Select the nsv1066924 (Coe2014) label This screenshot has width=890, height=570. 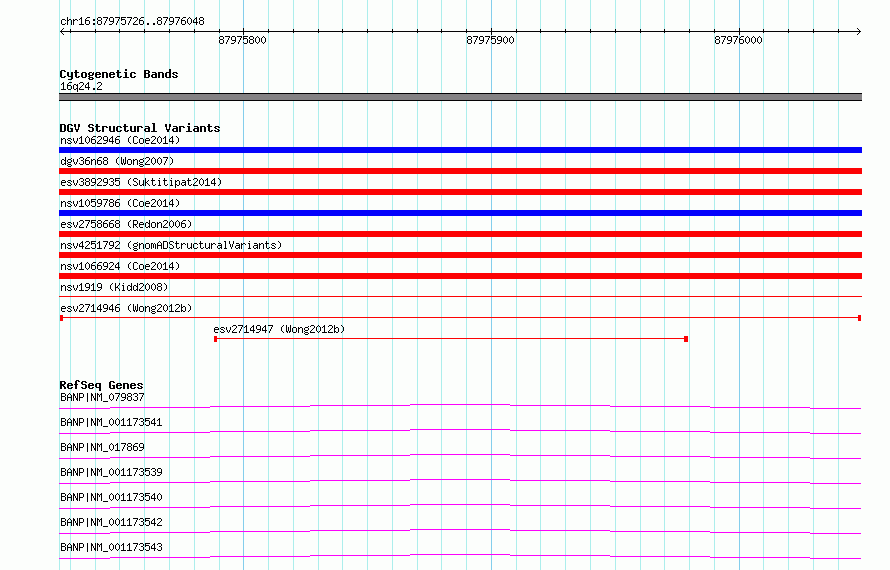click(x=120, y=266)
